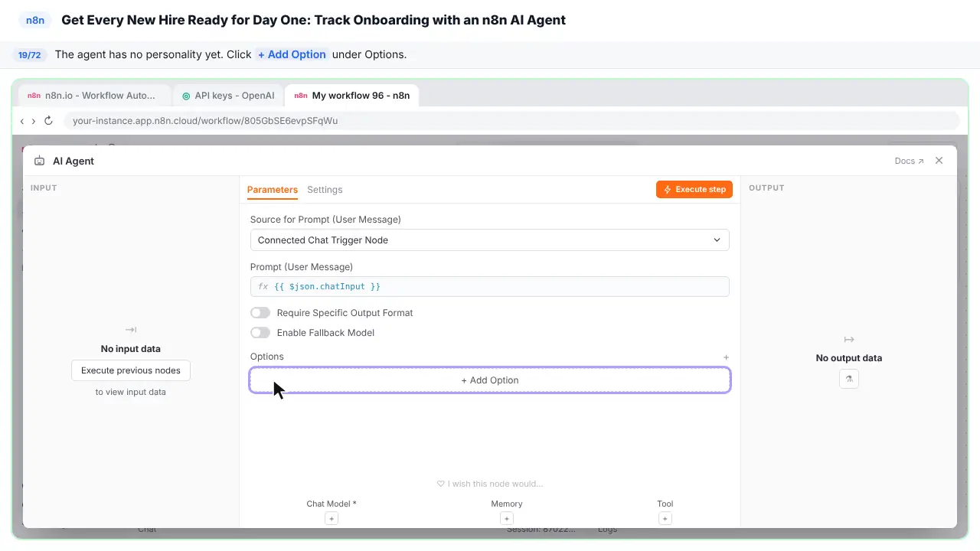980x551 pixels.
Task: Click the 'No input data' text
Action: click(x=131, y=349)
